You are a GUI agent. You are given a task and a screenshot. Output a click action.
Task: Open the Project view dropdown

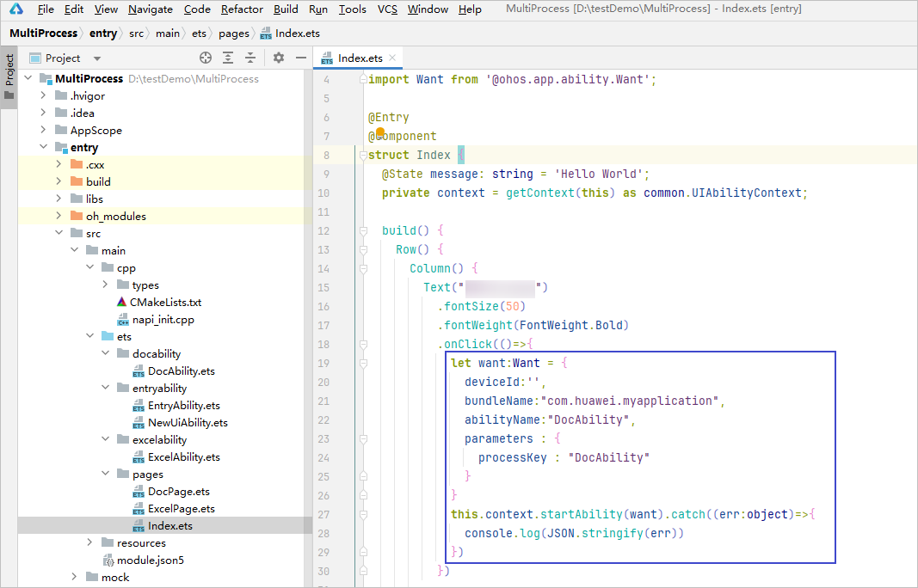click(97, 58)
